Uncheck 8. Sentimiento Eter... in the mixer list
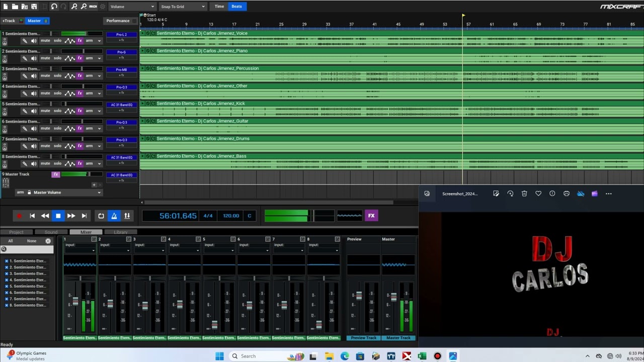Viewport: 644px width, 362px height. (x=7, y=305)
